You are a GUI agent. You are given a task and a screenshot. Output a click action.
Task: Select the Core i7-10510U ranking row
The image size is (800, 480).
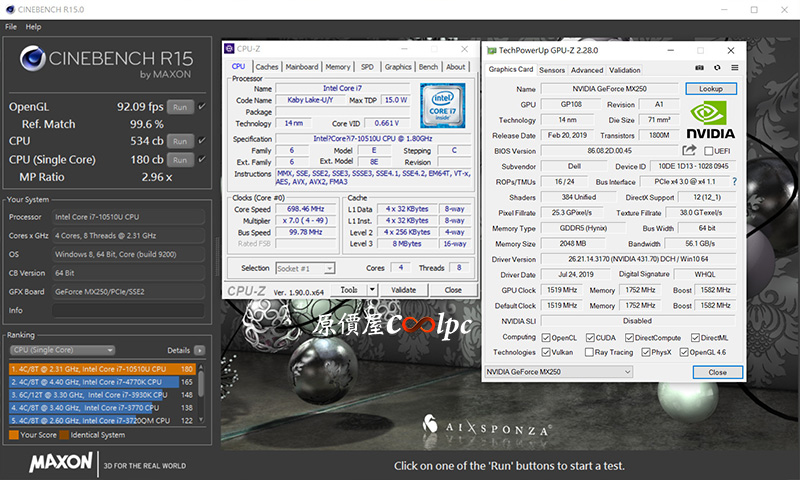point(102,368)
